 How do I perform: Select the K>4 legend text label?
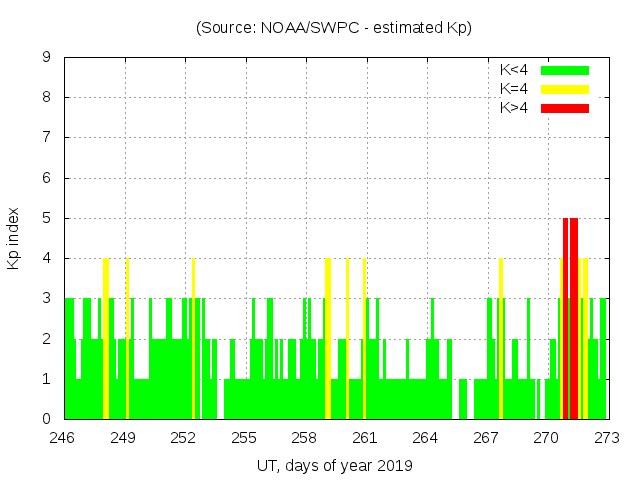point(514,108)
